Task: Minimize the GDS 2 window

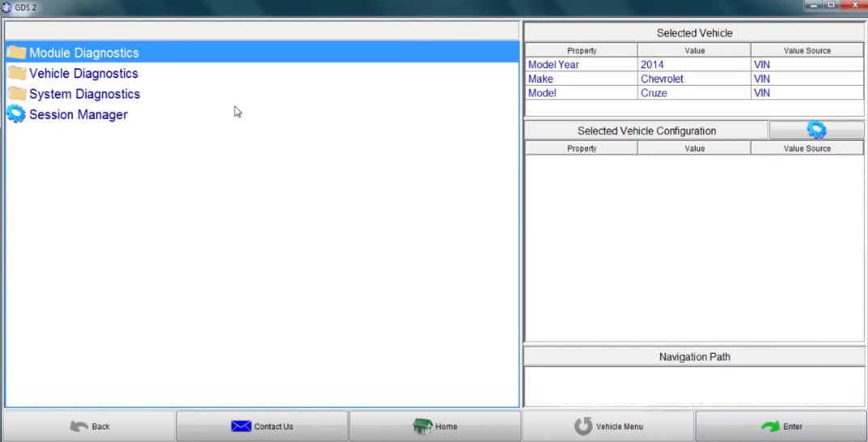Action: click(x=814, y=4)
